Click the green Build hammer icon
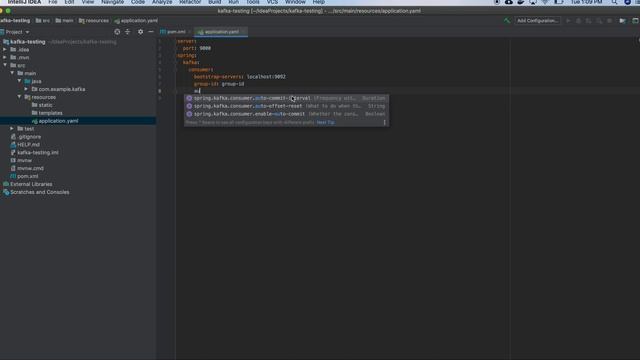The height and width of the screenshot is (360, 640). coord(507,20)
